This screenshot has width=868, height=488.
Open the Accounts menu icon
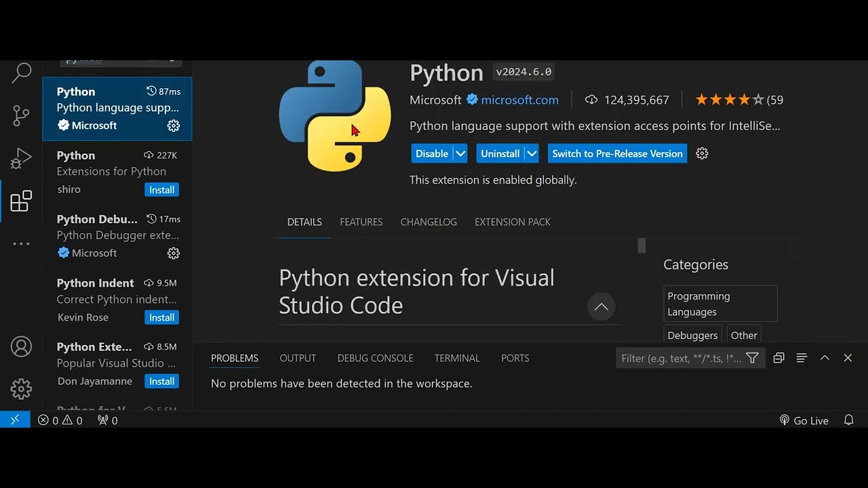(x=22, y=347)
